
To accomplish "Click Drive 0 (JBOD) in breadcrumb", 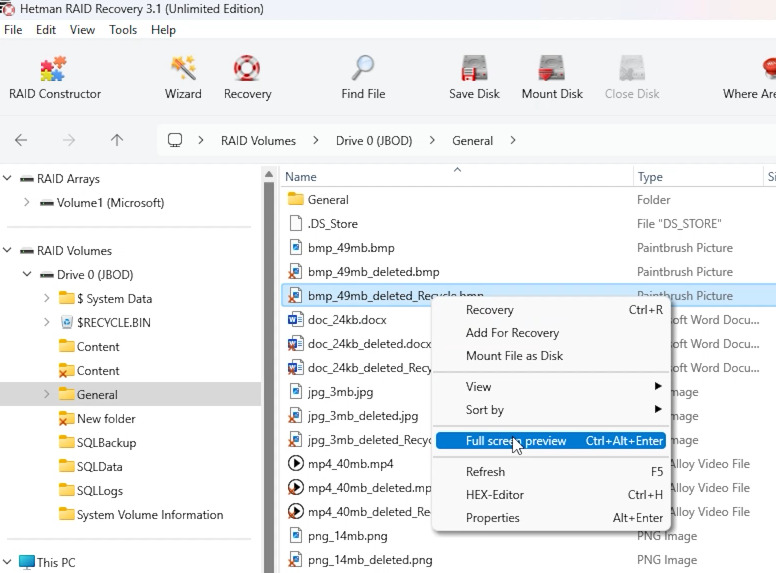I will 374,141.
